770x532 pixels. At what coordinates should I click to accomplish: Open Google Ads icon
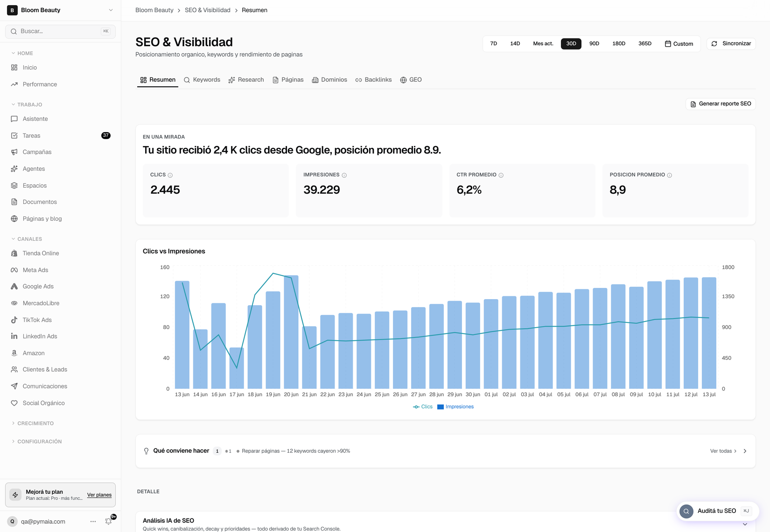pos(14,287)
